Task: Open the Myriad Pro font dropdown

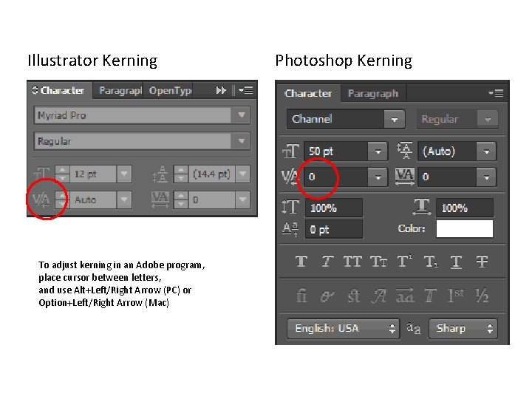Action: pyautogui.click(x=241, y=115)
